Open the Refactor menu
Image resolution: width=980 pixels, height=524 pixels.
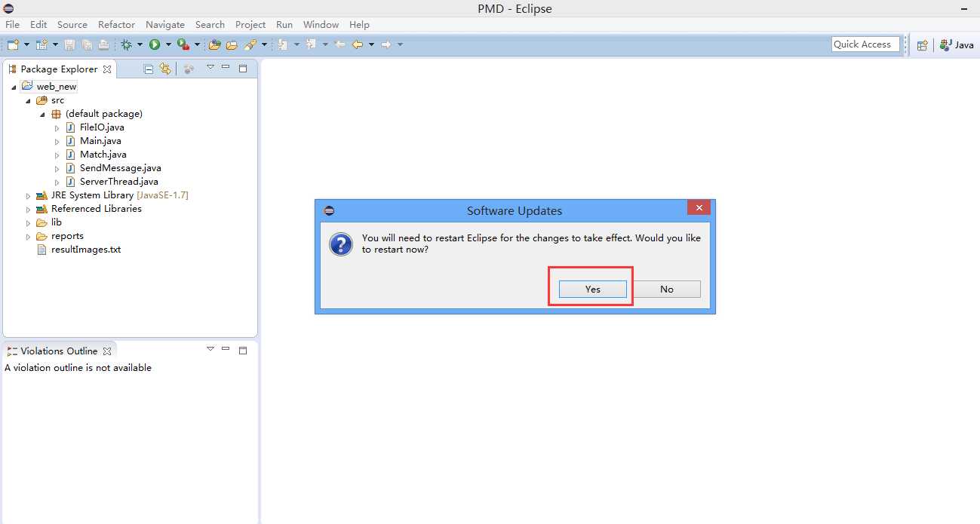coord(117,25)
